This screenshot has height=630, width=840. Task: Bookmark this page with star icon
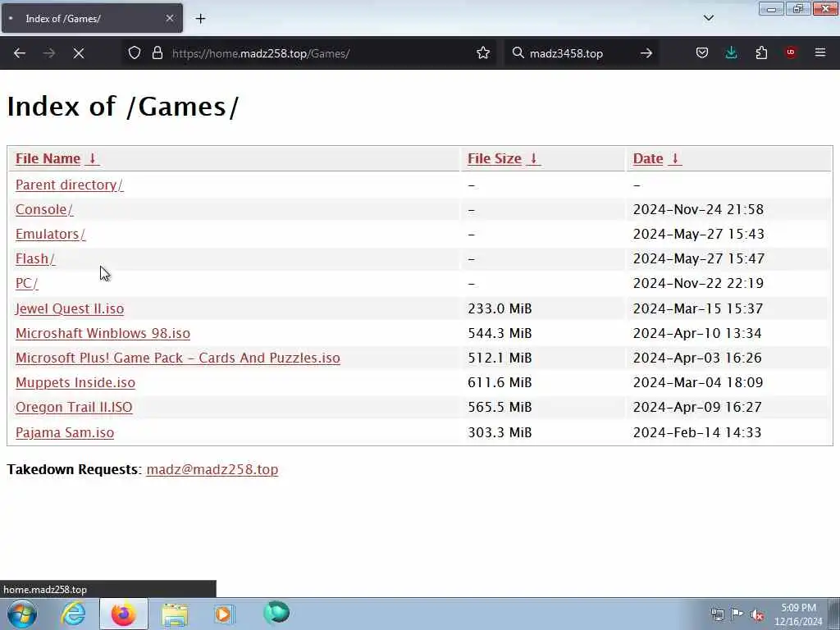[x=483, y=53]
